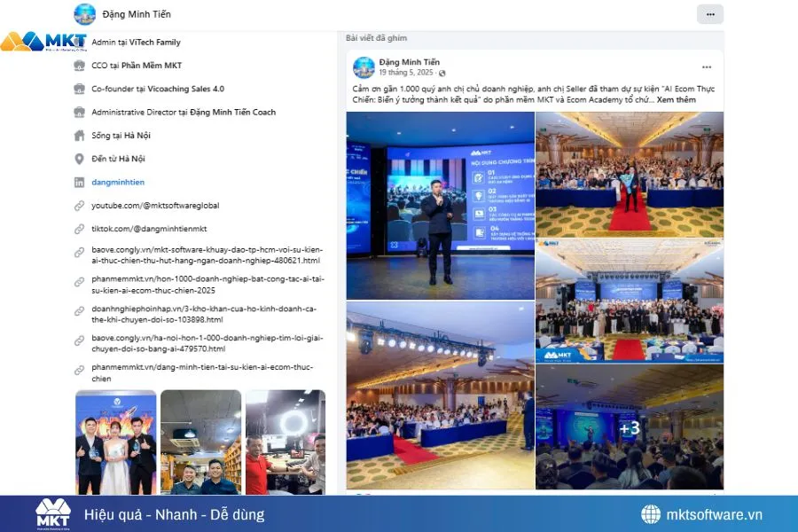
Task: Click the workplace icon beside CCO tại Phần Mềm MKT
Action: point(79,66)
